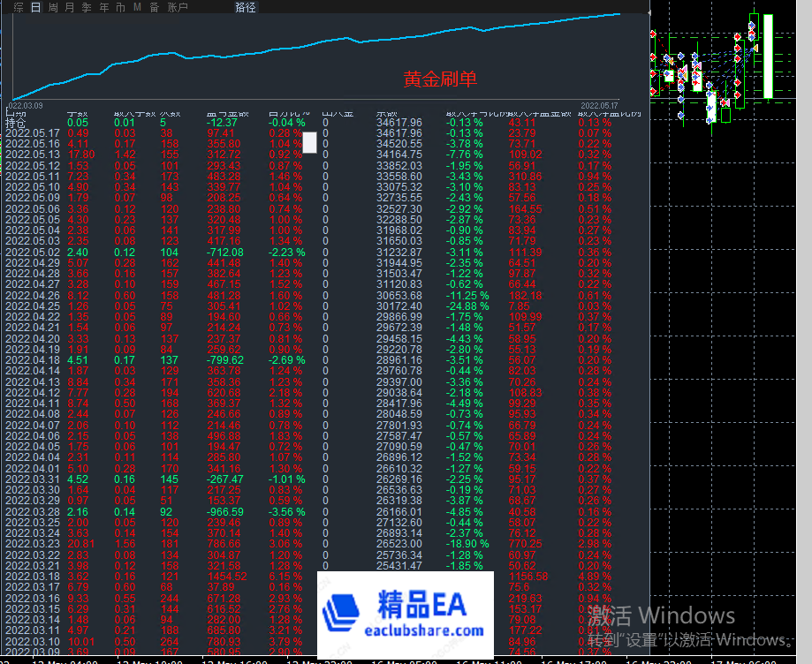
Task: Click the lots value 17.80
Action: click(x=80, y=155)
